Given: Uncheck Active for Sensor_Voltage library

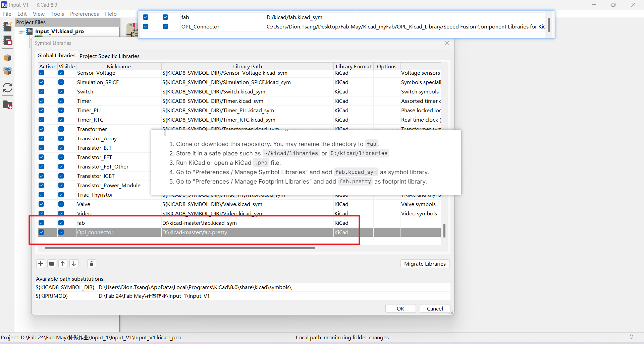Looking at the screenshot, I should pyautogui.click(x=41, y=73).
